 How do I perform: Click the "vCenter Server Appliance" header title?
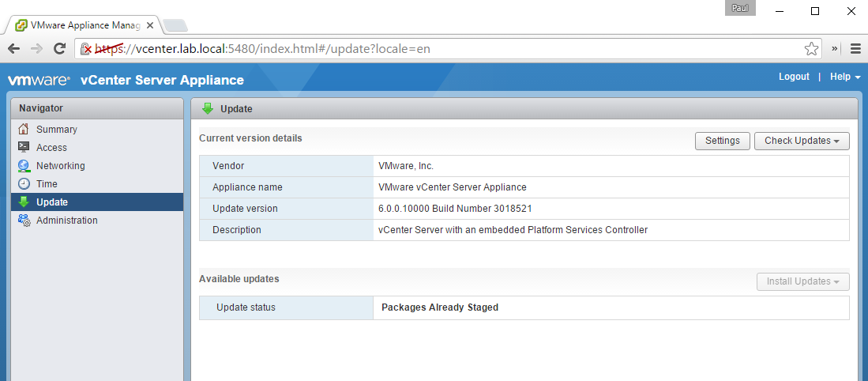[162, 81]
